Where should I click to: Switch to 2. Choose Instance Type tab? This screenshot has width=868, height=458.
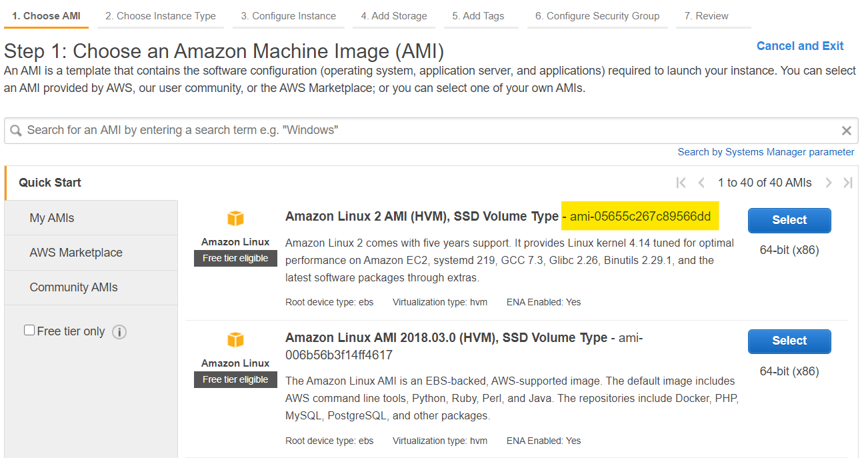(x=161, y=16)
